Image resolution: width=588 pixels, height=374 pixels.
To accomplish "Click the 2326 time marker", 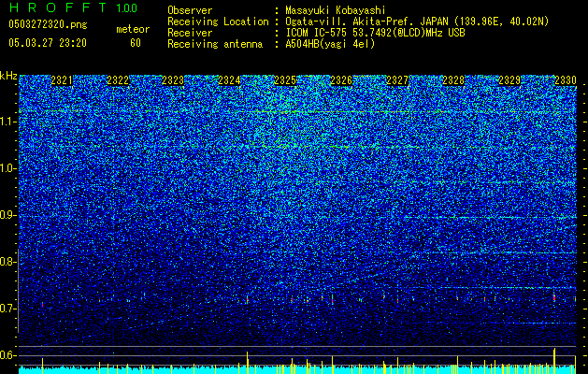I will coord(341,80).
